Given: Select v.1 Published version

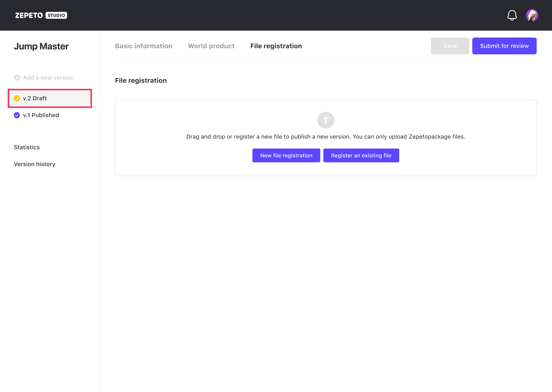Looking at the screenshot, I should click(41, 115).
